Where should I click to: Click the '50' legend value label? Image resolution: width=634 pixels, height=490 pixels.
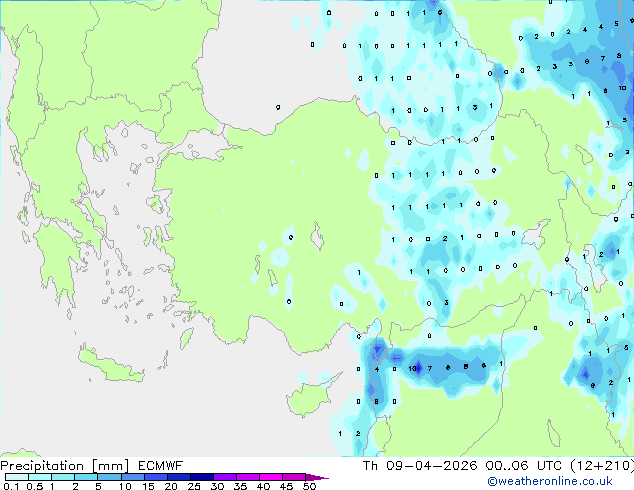[x=309, y=486]
